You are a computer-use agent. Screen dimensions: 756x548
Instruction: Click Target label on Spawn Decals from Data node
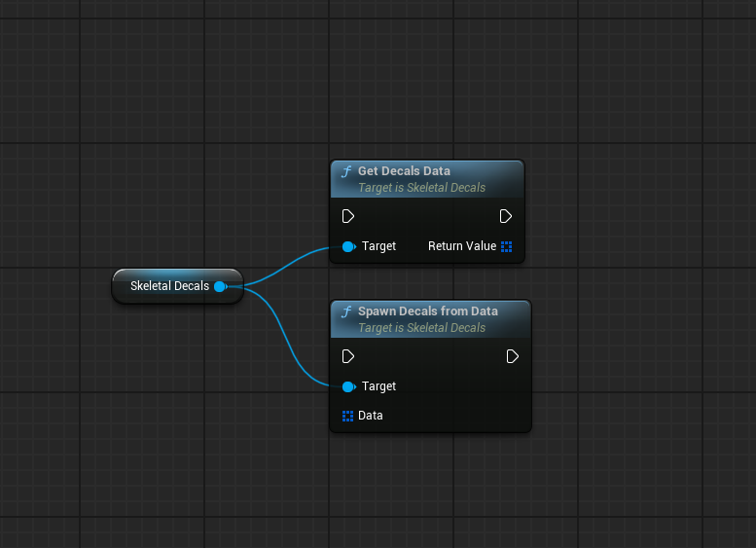pyautogui.click(x=378, y=386)
